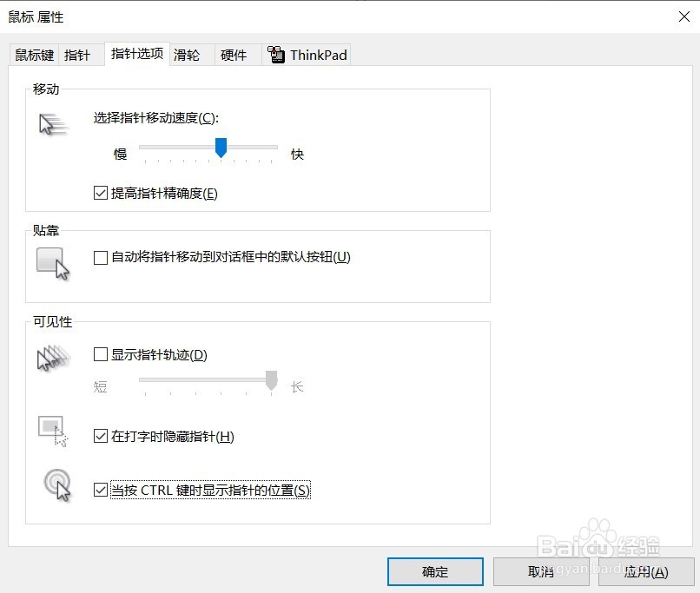The image size is (700, 593).
Task: Uncheck 当按 CTRL 键时显示指针的位置
Action: (101, 490)
